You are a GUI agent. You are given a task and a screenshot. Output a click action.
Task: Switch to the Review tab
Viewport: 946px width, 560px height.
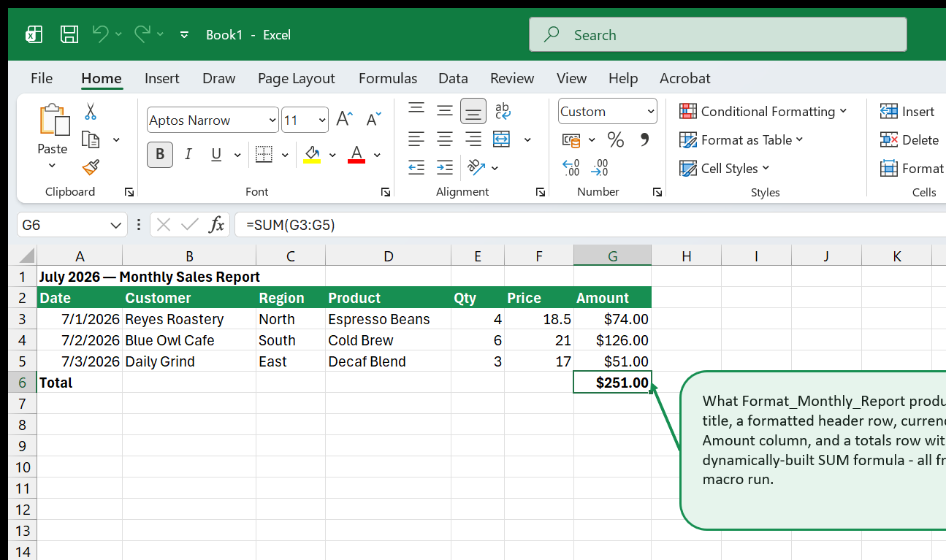(x=512, y=78)
